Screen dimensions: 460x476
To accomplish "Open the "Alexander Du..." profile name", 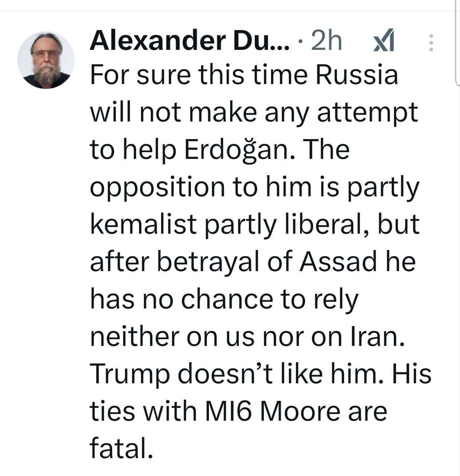I will pos(189,41).
